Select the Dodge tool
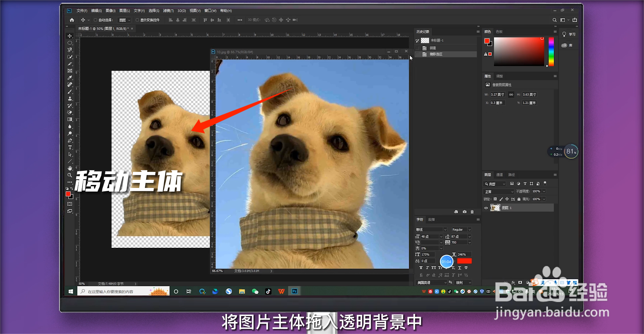 point(70,134)
